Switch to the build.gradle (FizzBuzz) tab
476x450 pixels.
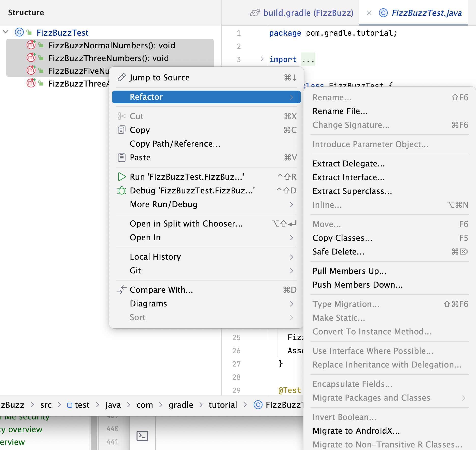[309, 12]
